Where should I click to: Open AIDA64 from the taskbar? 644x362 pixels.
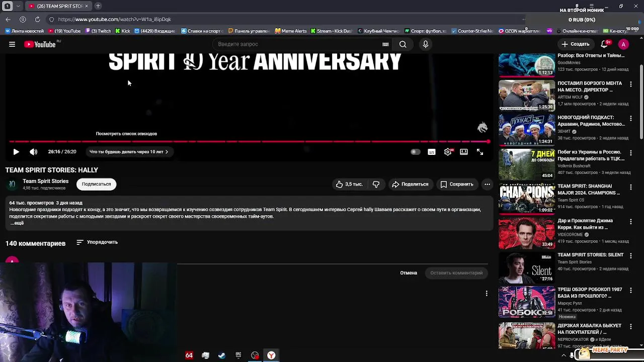click(189, 355)
